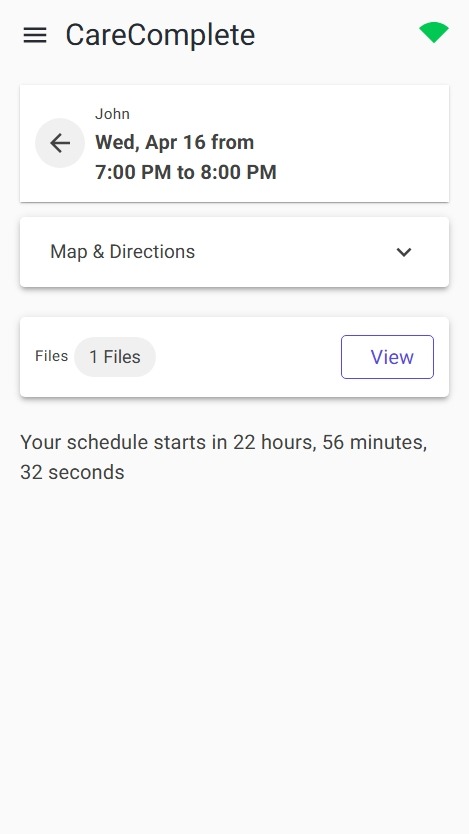Click the CareComplete app title
Image resolution: width=469 pixels, height=834 pixels.
[160, 35]
